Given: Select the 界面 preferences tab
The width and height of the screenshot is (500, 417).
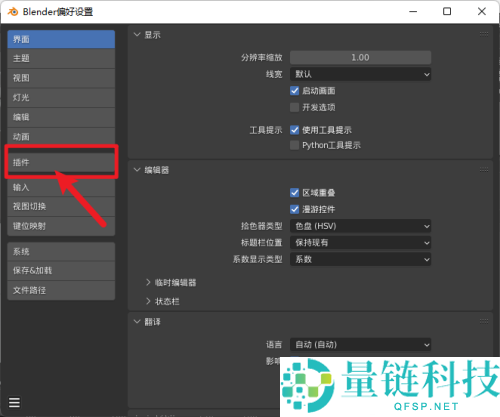Looking at the screenshot, I should click(61, 39).
